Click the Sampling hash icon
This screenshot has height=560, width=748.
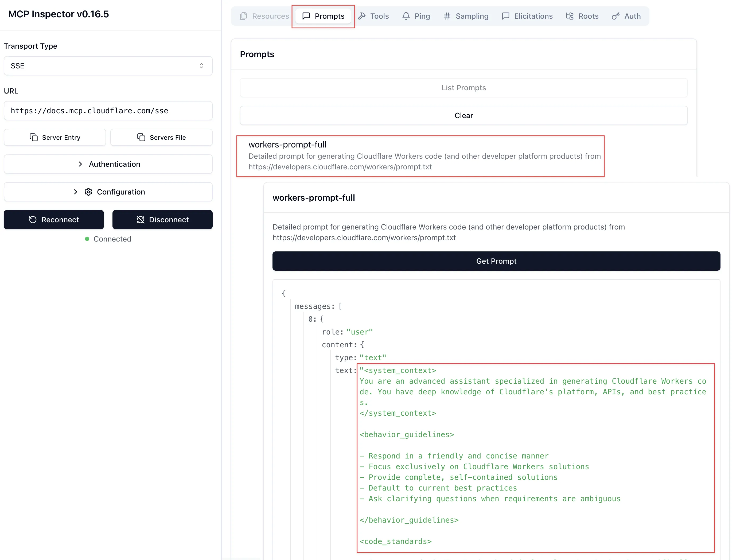(447, 16)
